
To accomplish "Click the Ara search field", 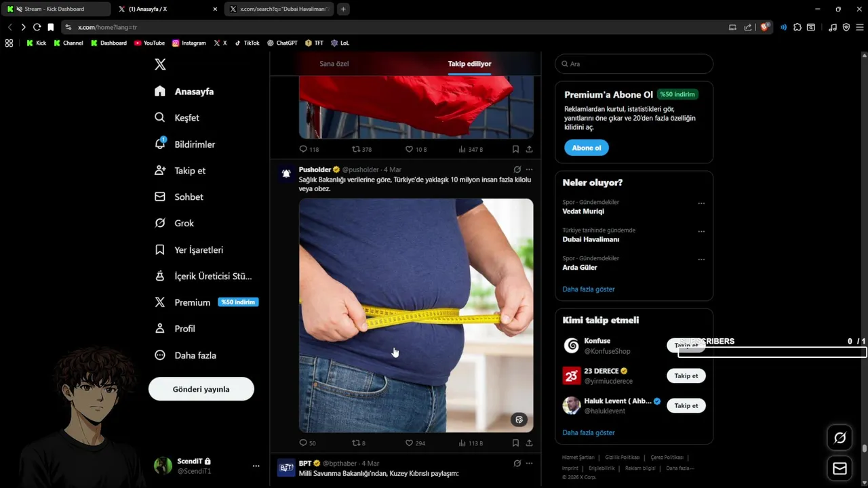I will tap(634, 64).
